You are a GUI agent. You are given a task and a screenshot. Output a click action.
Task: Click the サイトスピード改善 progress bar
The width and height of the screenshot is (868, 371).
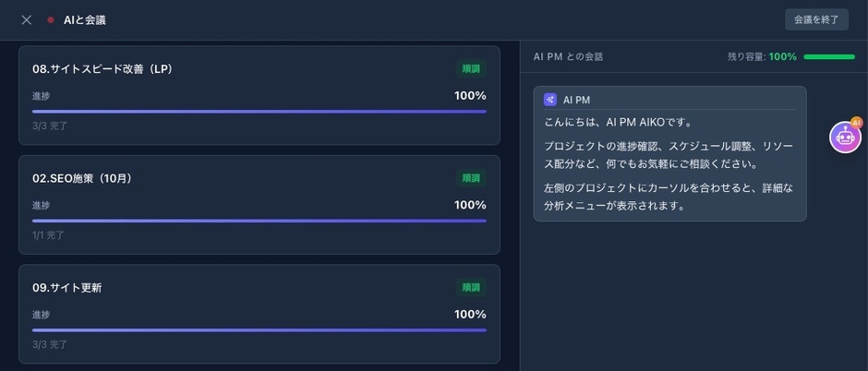pyautogui.click(x=259, y=112)
